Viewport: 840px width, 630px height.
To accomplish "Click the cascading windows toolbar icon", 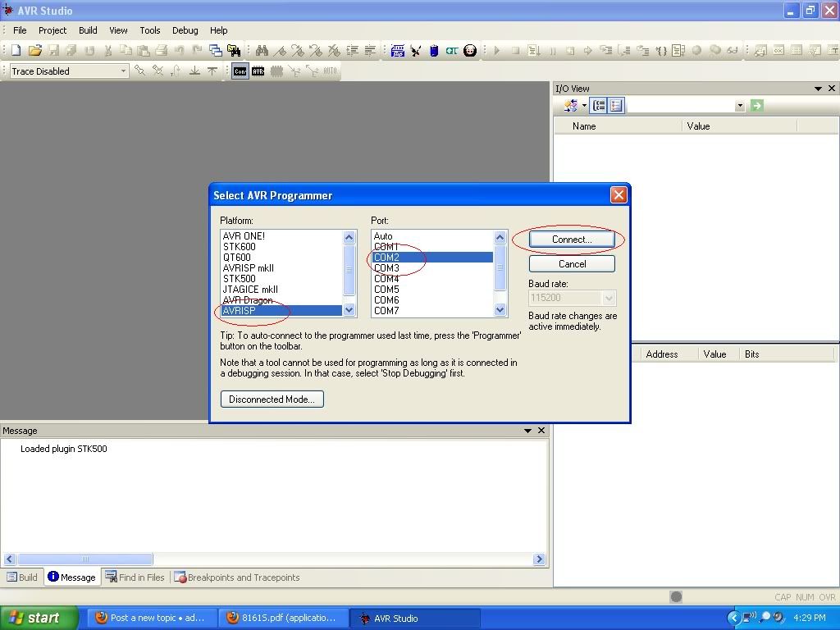I will tap(216, 50).
